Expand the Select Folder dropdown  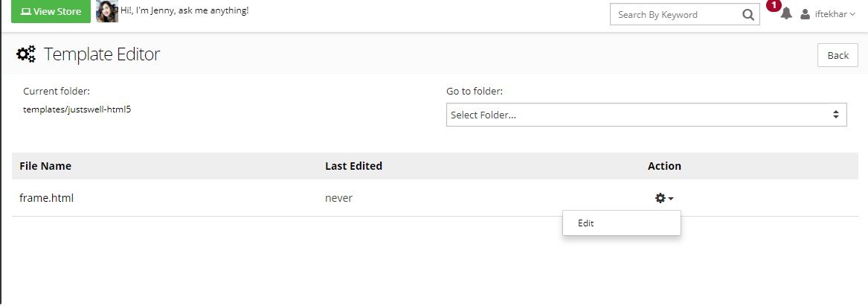[646, 115]
